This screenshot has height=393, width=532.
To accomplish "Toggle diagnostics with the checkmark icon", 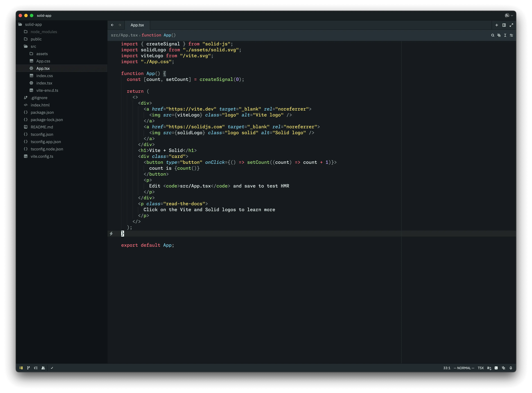I will click(x=52, y=368).
